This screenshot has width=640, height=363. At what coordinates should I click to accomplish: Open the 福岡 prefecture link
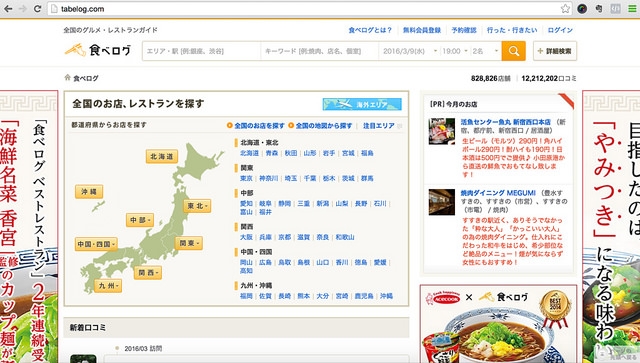click(247, 296)
